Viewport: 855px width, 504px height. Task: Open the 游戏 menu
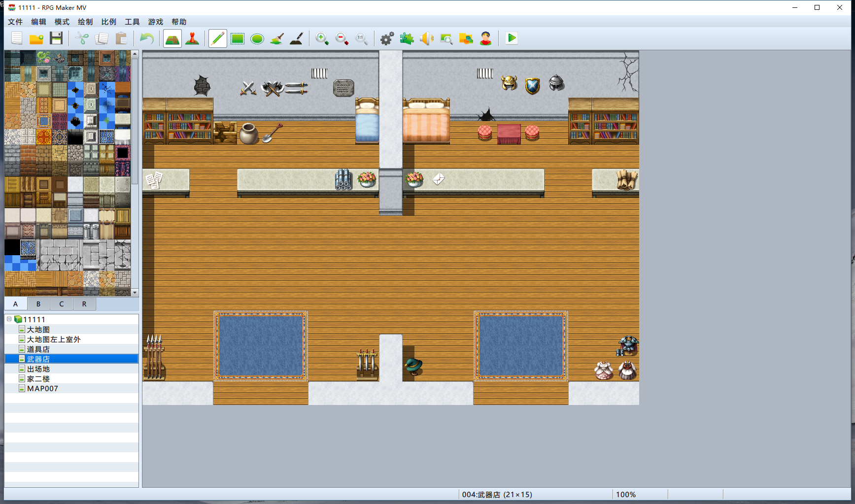click(156, 22)
